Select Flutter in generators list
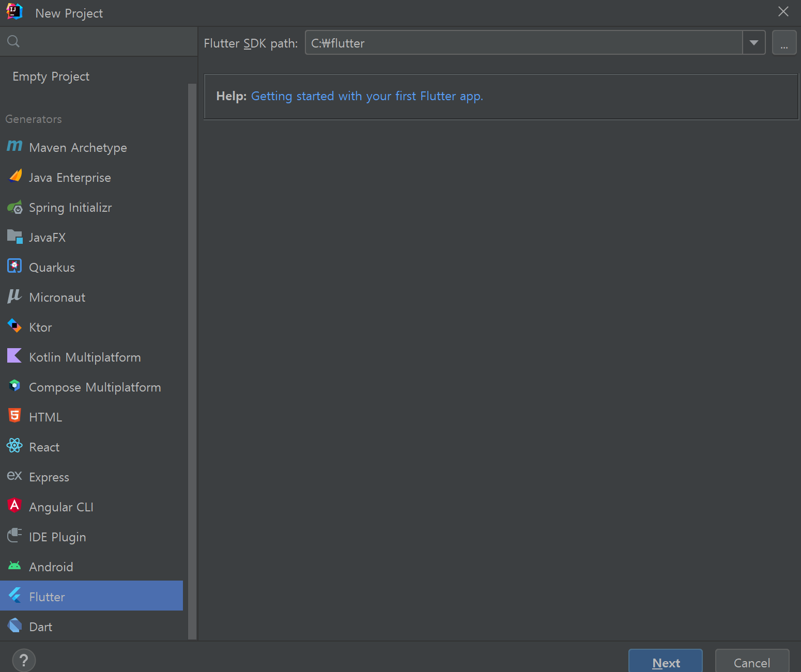The width and height of the screenshot is (801, 672). pos(91,596)
